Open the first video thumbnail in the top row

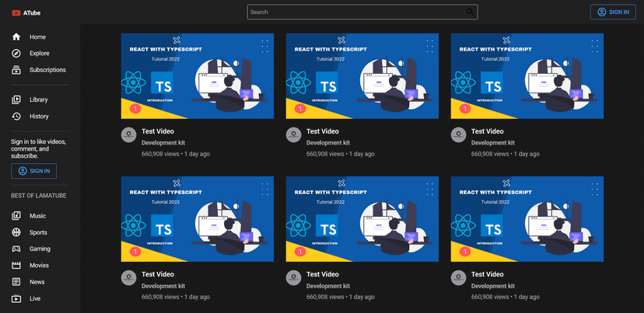pos(198,76)
